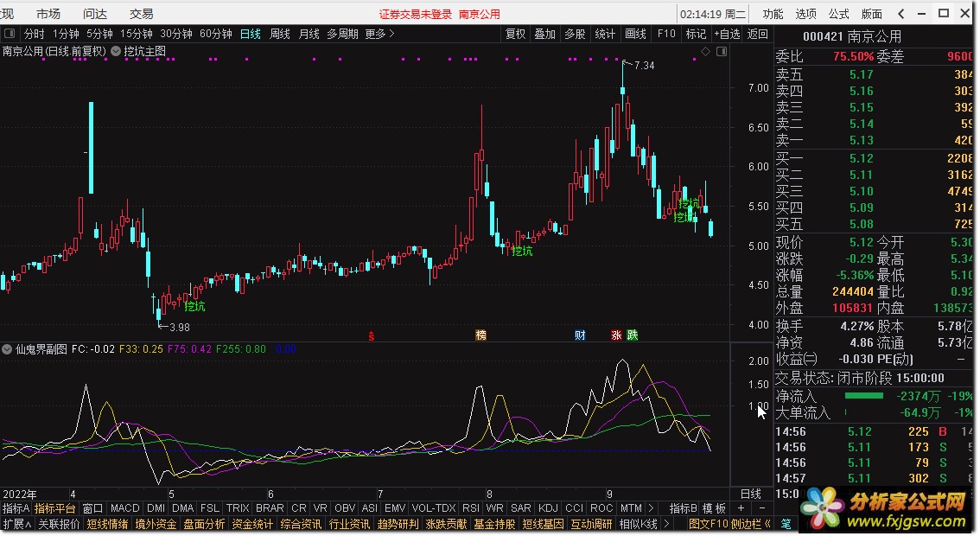Click the 统计 statistics button
980x536 pixels.
(605, 34)
